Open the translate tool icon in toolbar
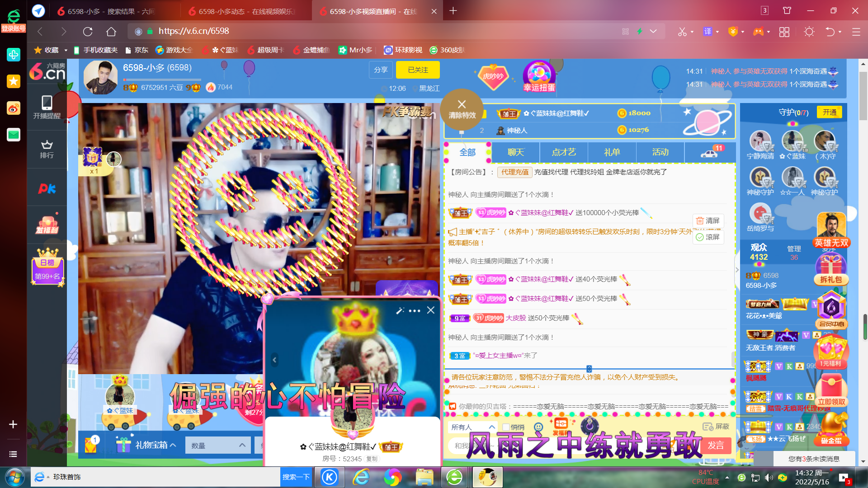868x488 pixels. pyautogui.click(x=708, y=32)
